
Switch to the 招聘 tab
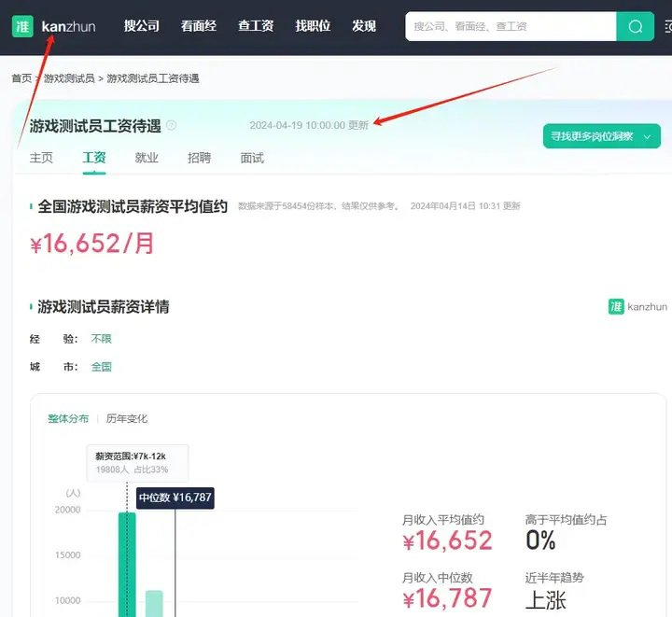(x=200, y=158)
